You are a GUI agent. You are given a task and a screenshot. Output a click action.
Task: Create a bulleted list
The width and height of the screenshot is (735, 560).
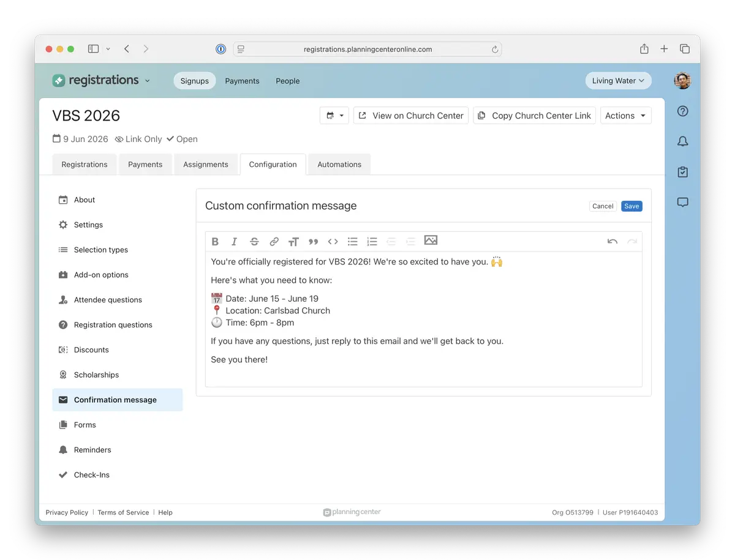352,242
